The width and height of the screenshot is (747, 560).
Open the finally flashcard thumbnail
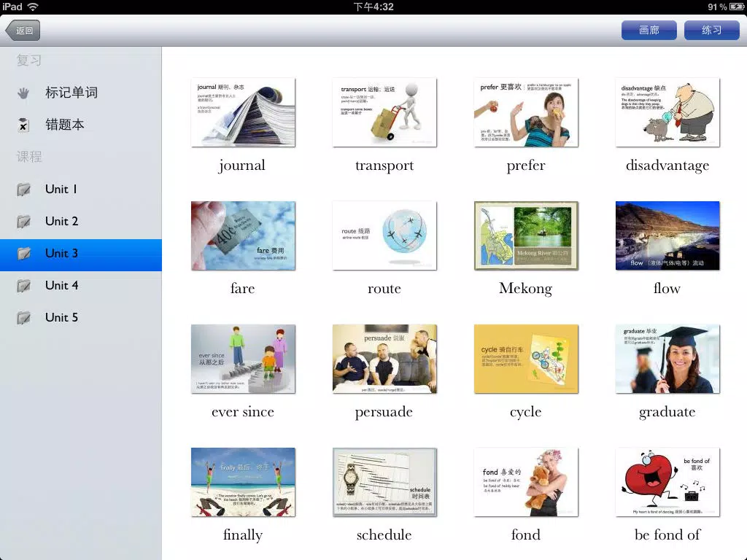click(x=243, y=483)
